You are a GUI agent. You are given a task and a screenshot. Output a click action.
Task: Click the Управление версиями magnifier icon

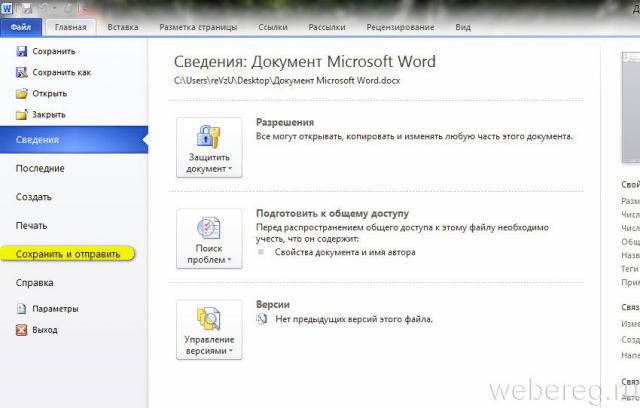coord(209,319)
